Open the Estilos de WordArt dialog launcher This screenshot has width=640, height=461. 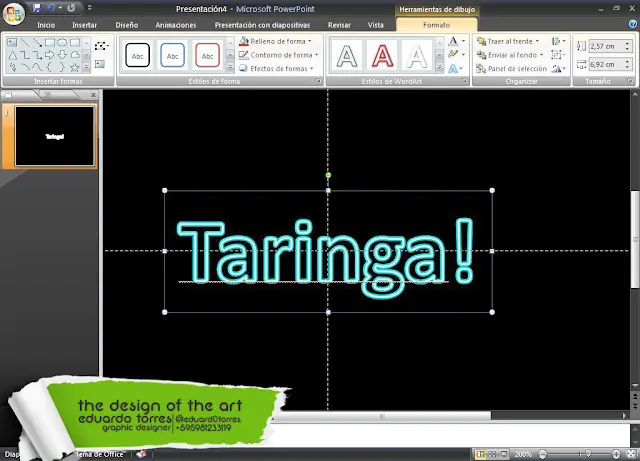pyautogui.click(x=465, y=81)
